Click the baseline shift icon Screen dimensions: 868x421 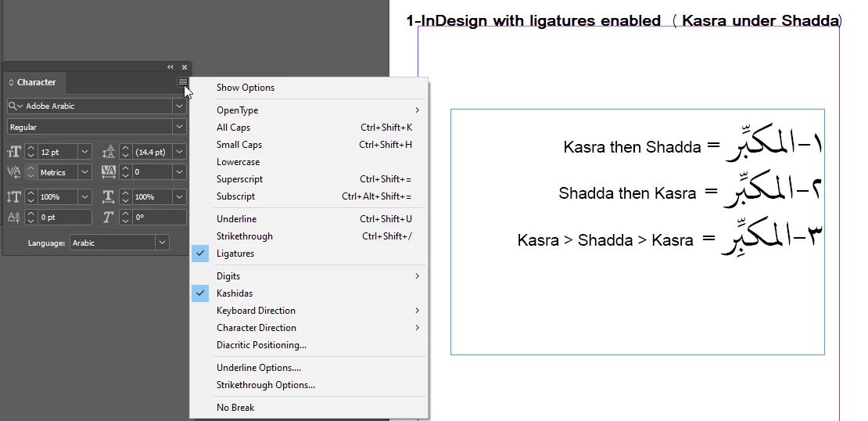(x=14, y=217)
